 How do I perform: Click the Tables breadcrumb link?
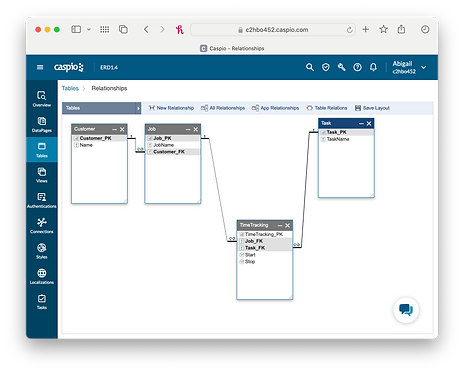(x=70, y=88)
